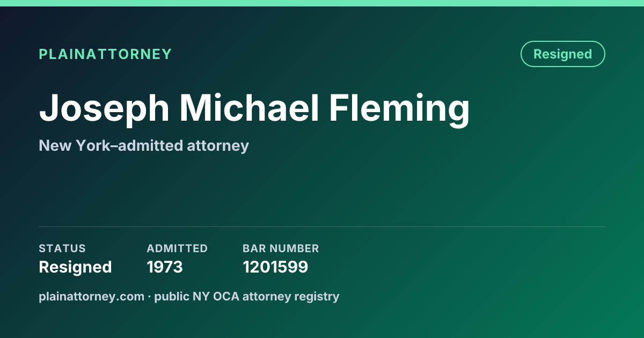Select the Resigned badge pill at top right

pos(562,54)
